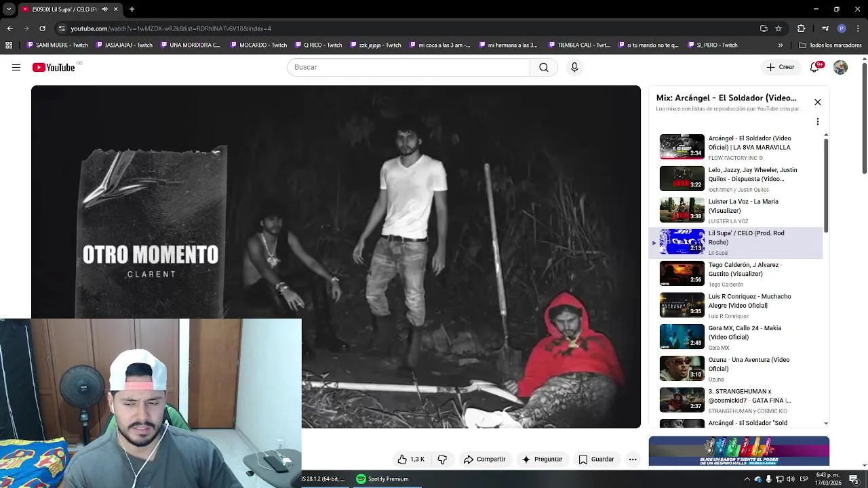Screen dimensions: 868x488
Task: Open the Preguntar AI assistant
Action: [x=541, y=459]
